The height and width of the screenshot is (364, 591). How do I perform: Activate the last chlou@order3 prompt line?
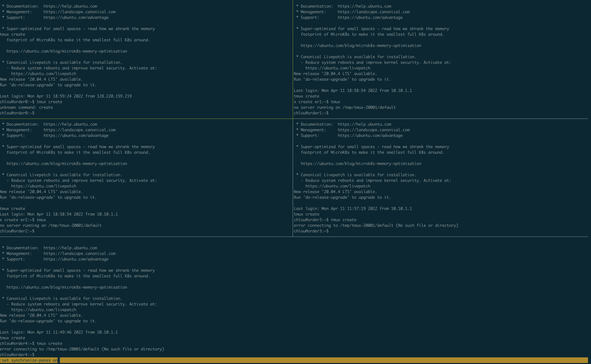(x=311, y=231)
